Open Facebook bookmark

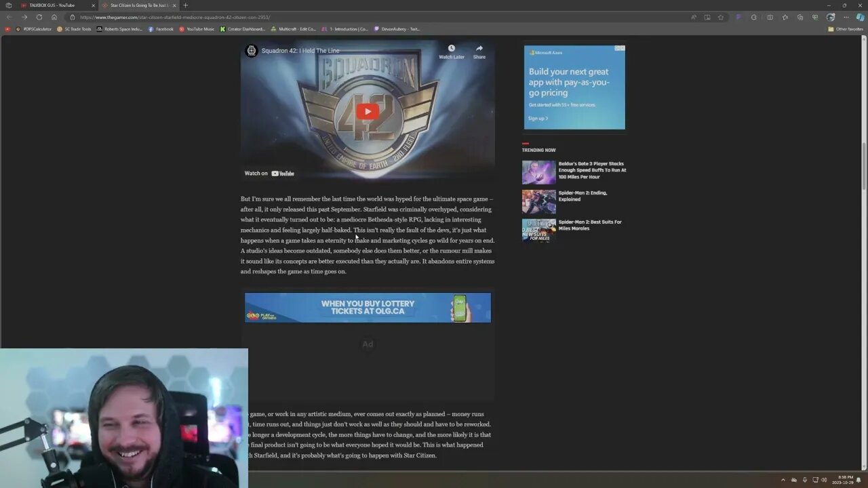pyautogui.click(x=161, y=29)
